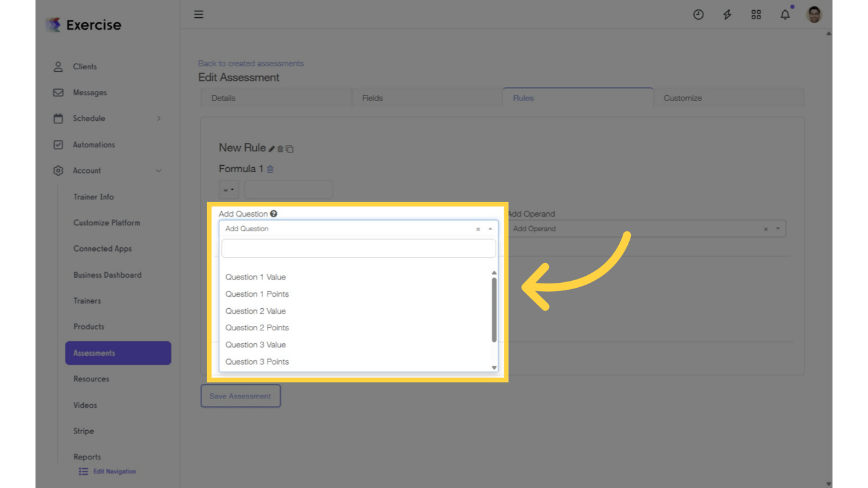Go back to created assessments
The width and height of the screenshot is (868, 488).
tap(250, 64)
